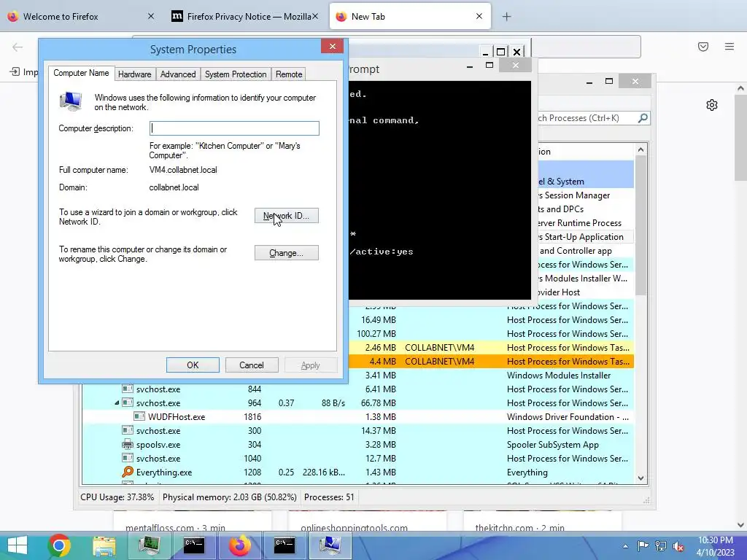Click the taskbar clock showing 10:30 PM

coord(716,546)
